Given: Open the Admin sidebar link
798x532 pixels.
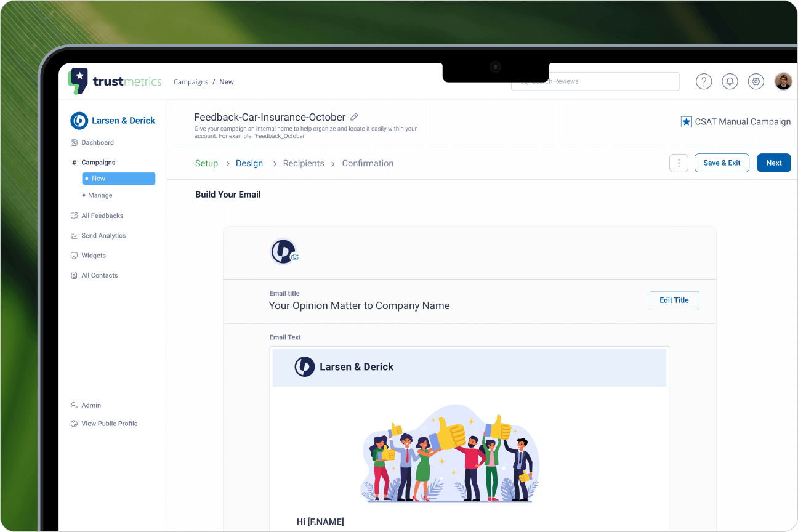Looking at the screenshot, I should (x=91, y=405).
